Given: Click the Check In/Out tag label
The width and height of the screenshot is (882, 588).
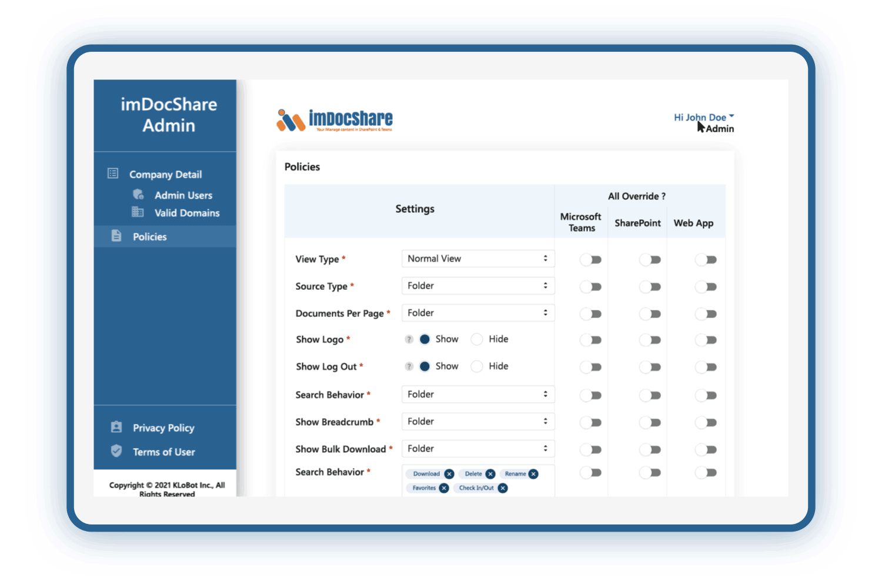Looking at the screenshot, I should tap(476, 488).
